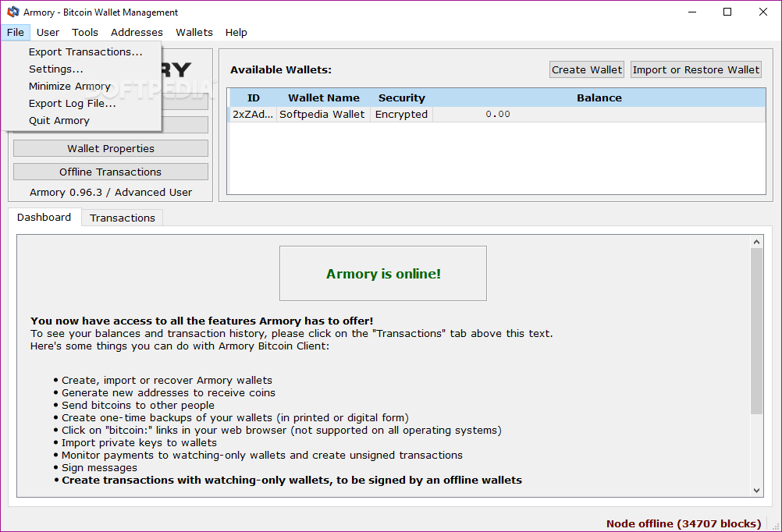Choose Export Transactions... from File menu
The image size is (782, 532).
point(85,51)
